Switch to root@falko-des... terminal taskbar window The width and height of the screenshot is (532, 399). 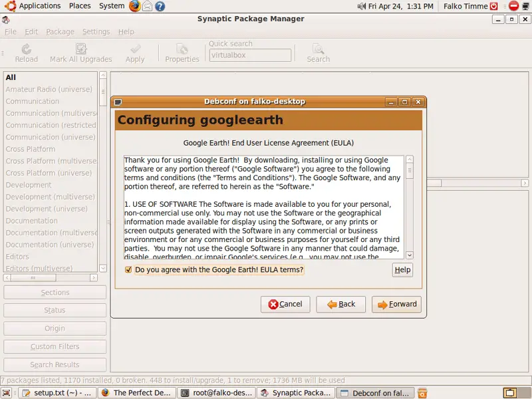coord(217,393)
